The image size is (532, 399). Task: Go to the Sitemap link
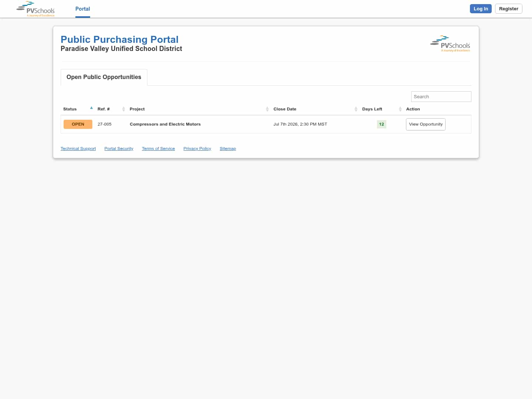(228, 149)
